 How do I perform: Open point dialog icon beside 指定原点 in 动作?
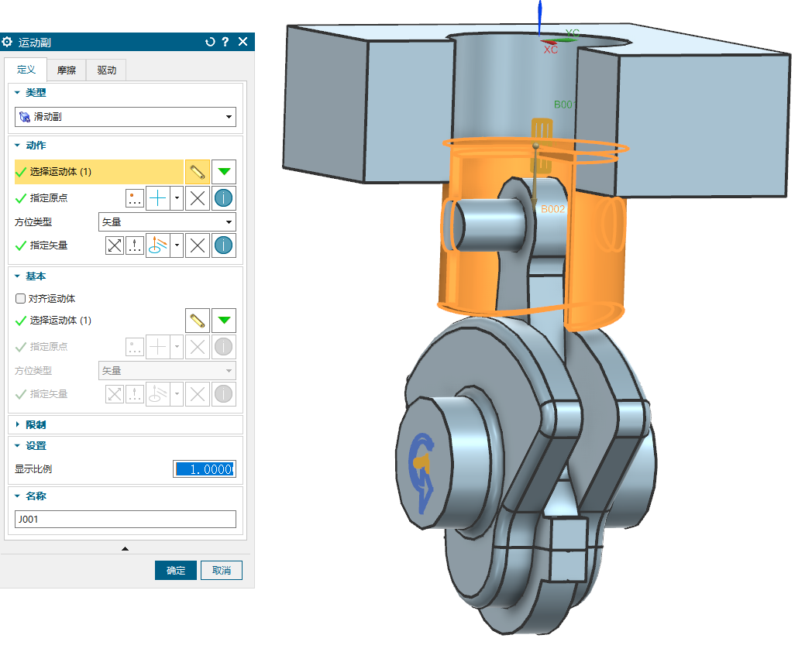tap(135, 198)
